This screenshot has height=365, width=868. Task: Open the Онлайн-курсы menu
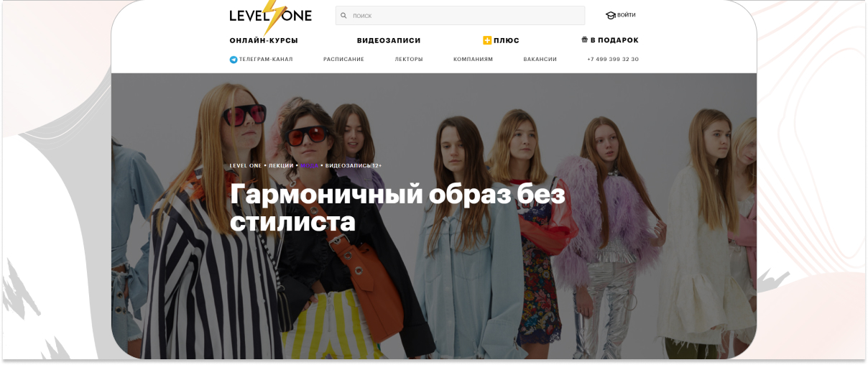264,41
